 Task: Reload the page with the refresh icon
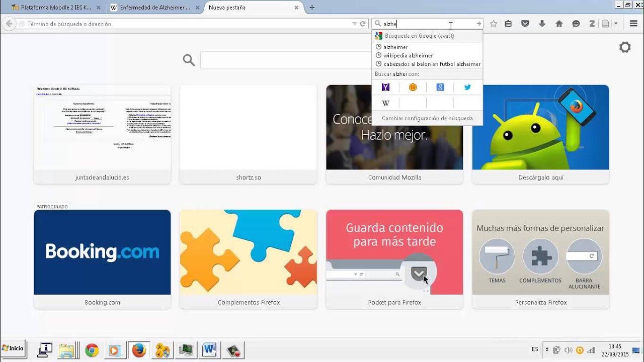(x=362, y=24)
